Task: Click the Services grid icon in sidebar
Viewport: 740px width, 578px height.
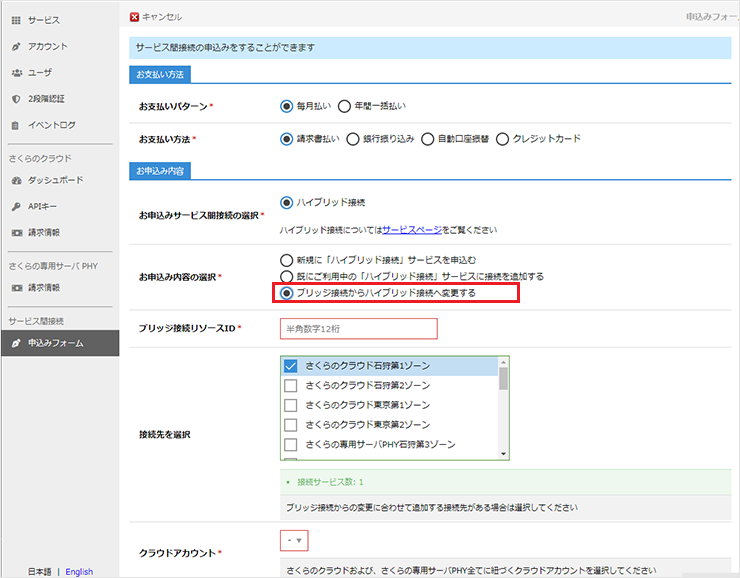Action: click(16, 20)
